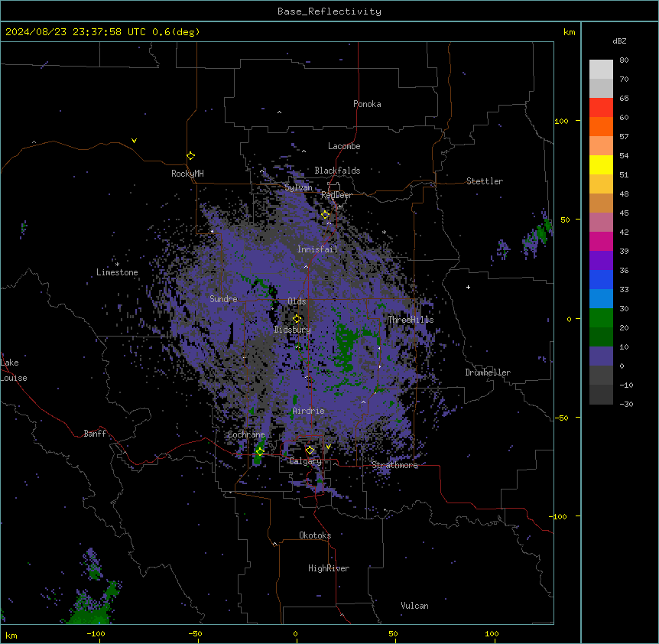Image resolution: width=659 pixels, height=644 pixels.
Task: Select the Banff label
Action: pyautogui.click(x=95, y=434)
